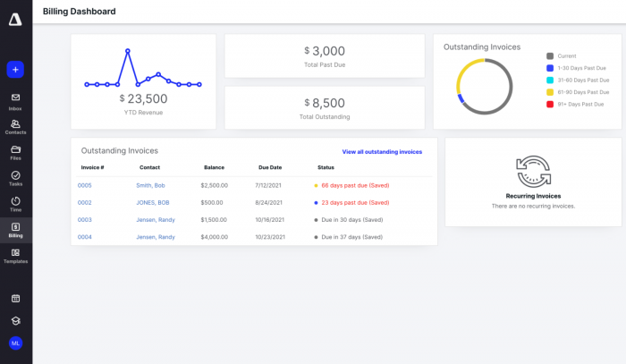The width and height of the screenshot is (626, 364).
Task: Click the outstanding invoices donut chart
Action: click(x=485, y=87)
